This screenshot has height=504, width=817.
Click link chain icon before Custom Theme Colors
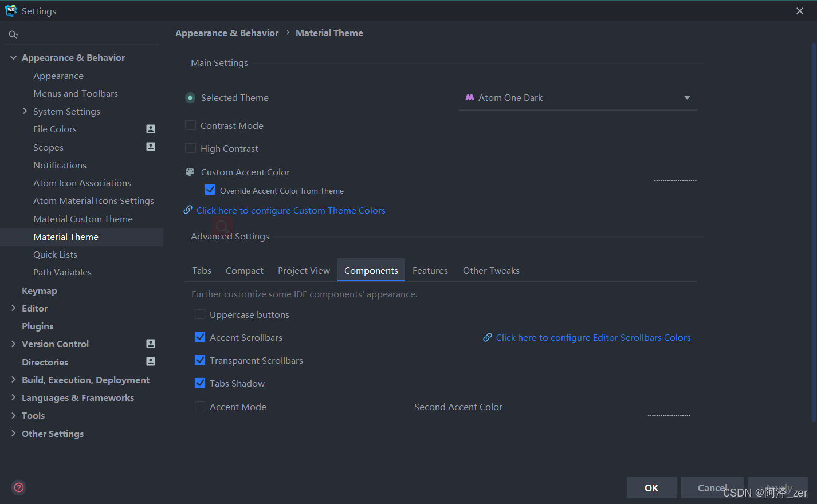[188, 210]
